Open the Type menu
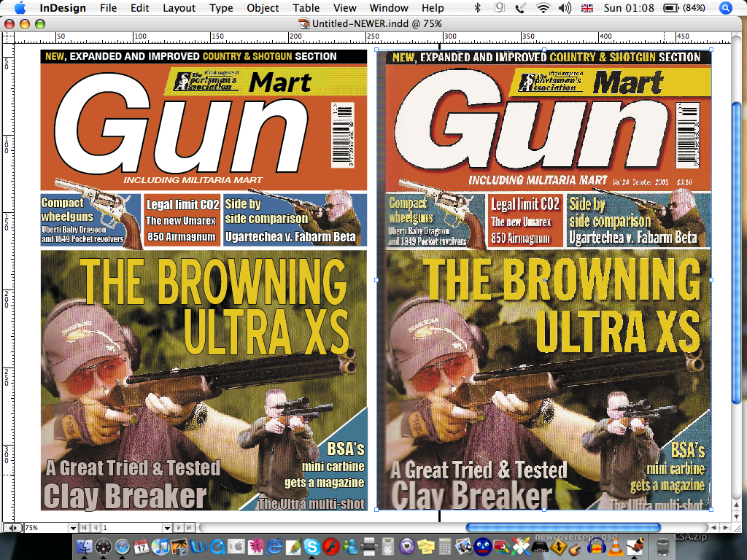Viewport: 747px width, 560px height. (221, 7)
